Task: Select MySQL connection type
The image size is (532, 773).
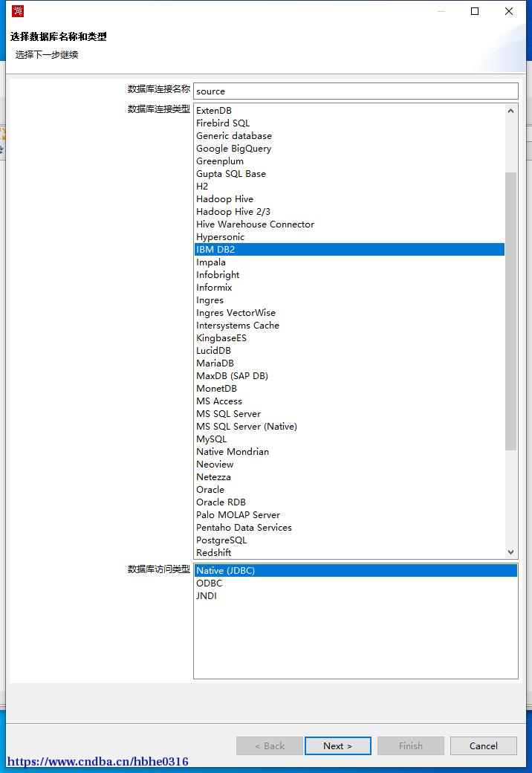Action: [x=350, y=439]
